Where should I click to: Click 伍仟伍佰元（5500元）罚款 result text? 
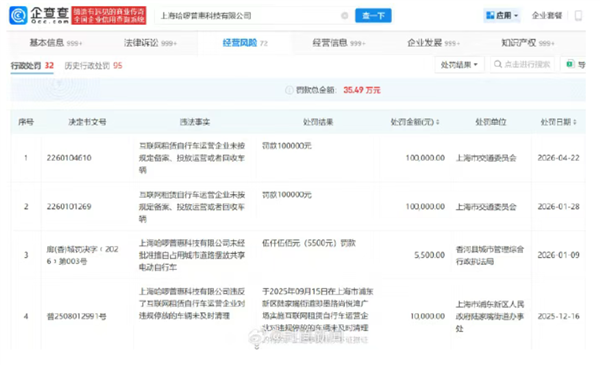pyautogui.click(x=308, y=243)
